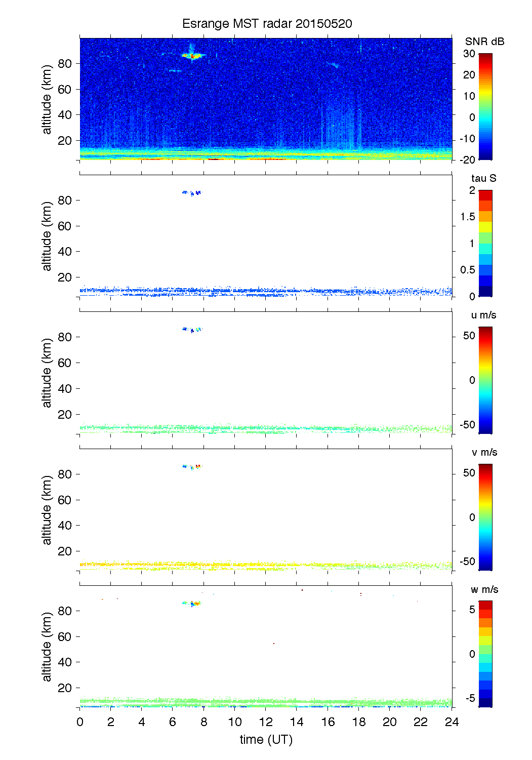Click the 'altitude (km)' label of the SNR panel
Screen dimensions: 532x760
point(47,99)
